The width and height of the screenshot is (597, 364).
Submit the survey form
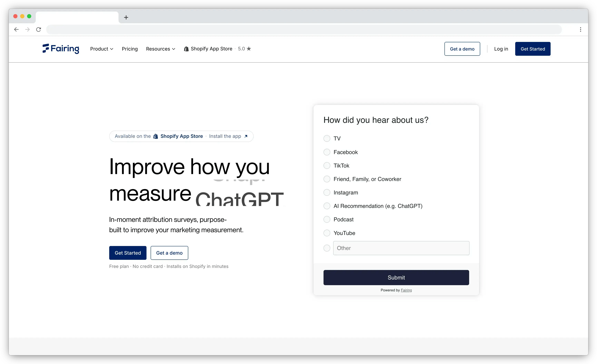(x=396, y=278)
